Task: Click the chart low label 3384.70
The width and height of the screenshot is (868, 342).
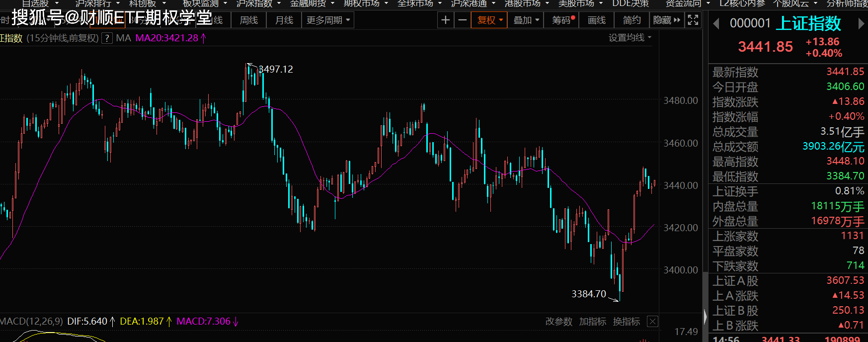Action: 589,294
